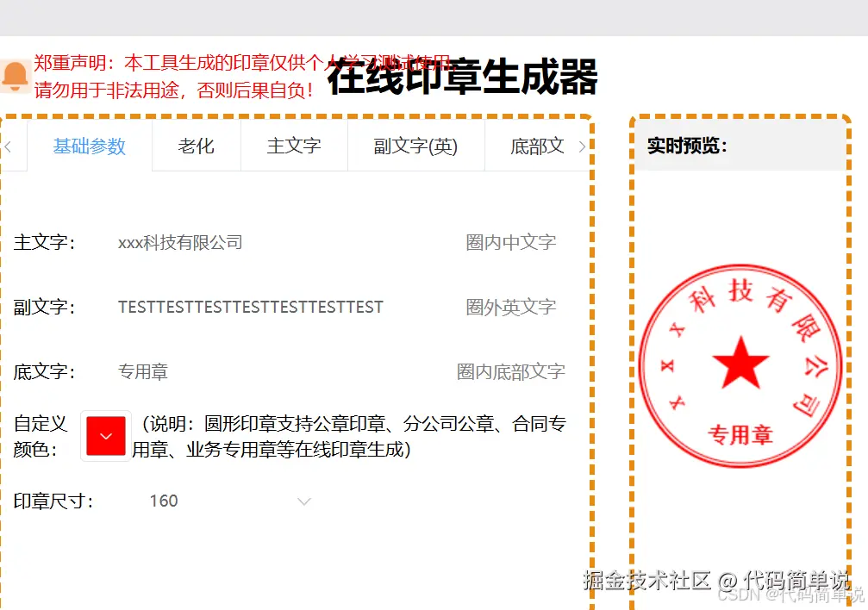Screen dimensions: 868x610
Task: Click the 底文字: field label
Action: tap(44, 371)
